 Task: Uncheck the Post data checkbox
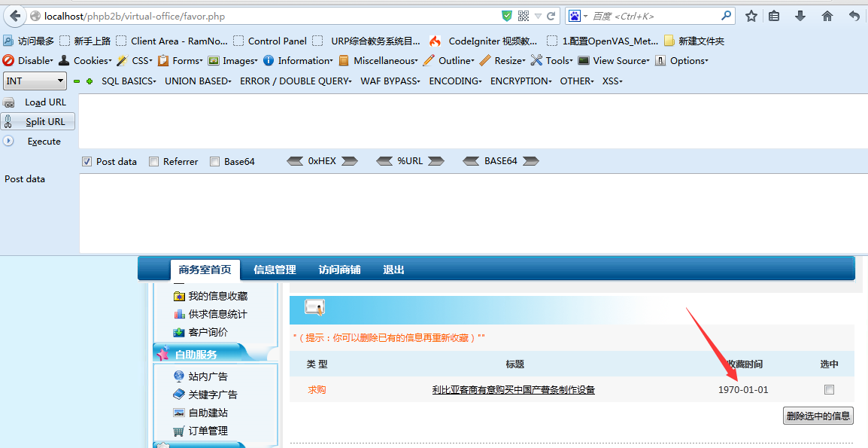point(86,161)
